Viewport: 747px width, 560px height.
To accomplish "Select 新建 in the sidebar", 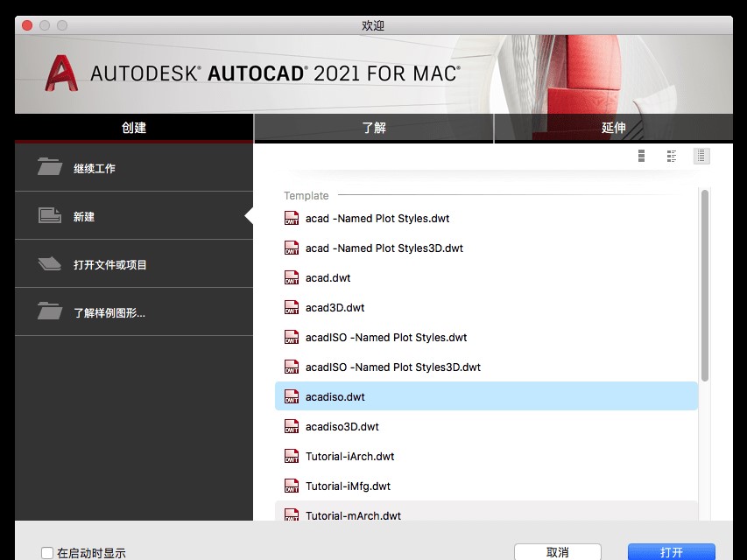I will click(134, 216).
